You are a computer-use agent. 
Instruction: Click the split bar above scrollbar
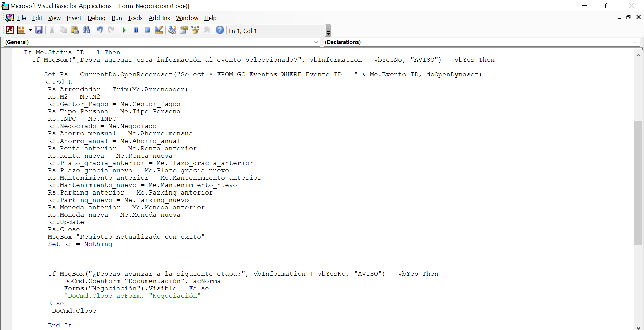(638, 49)
